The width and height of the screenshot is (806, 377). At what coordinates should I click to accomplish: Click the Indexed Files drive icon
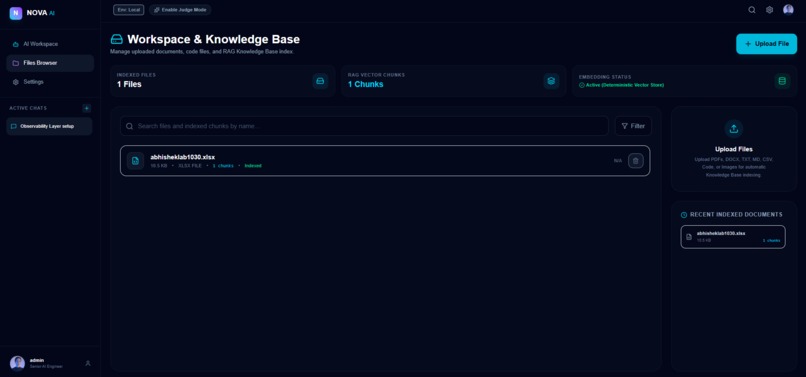(x=320, y=81)
